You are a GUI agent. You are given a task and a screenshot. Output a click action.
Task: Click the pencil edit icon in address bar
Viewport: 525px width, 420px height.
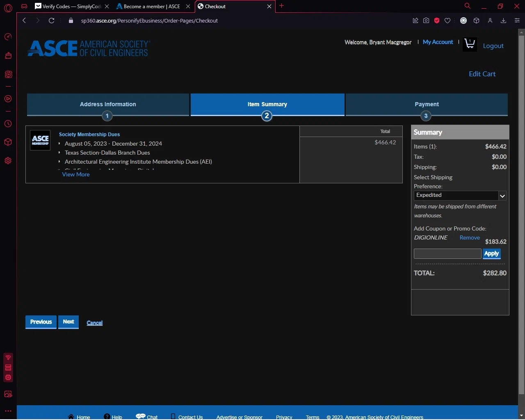415,21
